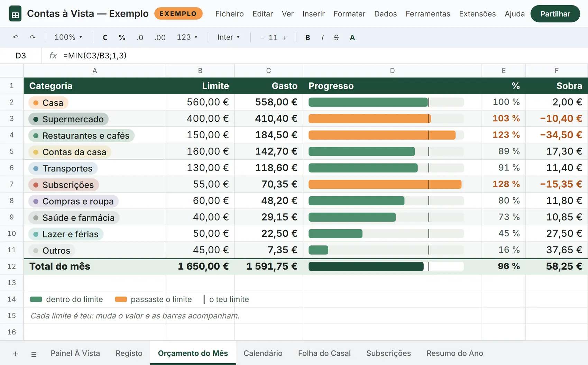Increase font size with plus
588x365 pixels.
pos(284,38)
